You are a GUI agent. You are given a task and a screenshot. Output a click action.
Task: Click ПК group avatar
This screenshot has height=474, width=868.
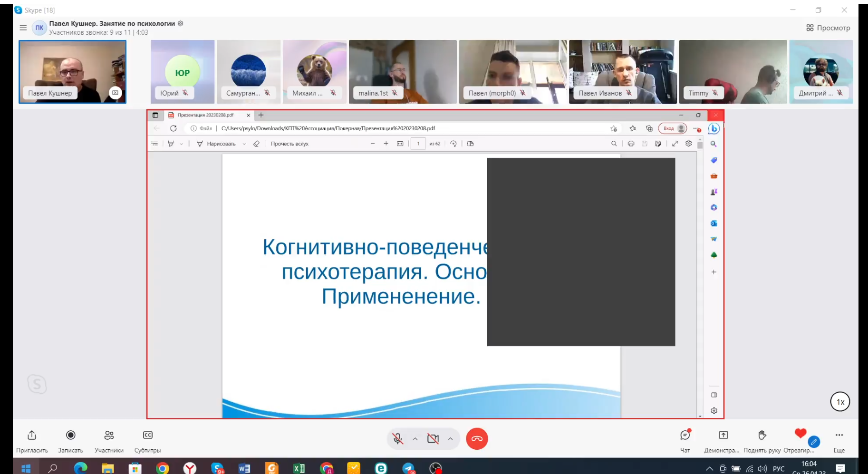pos(39,28)
